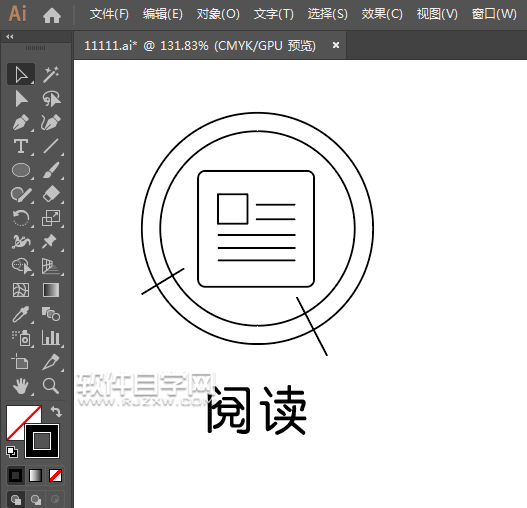This screenshot has width=527, height=508.
Task: Select the Shape Builder tool
Action: [22, 266]
